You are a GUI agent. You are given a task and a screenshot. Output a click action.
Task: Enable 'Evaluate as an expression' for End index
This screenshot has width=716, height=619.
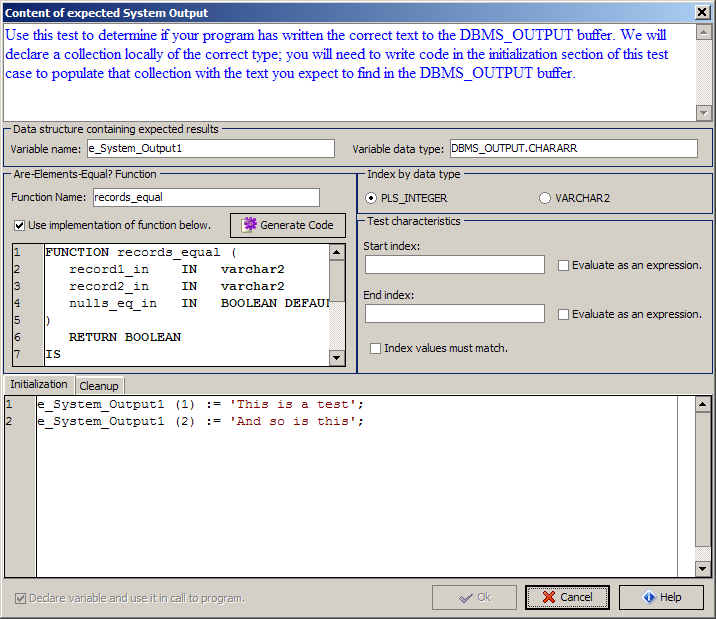pos(564,314)
